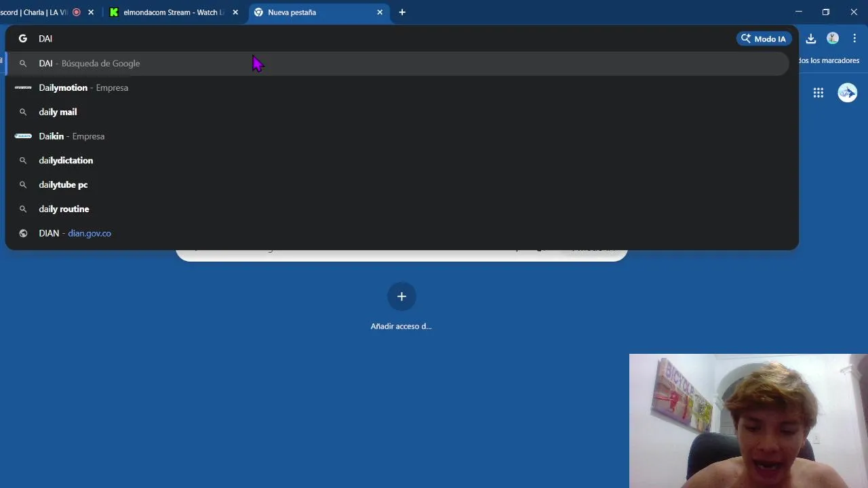This screenshot has width=868, height=488.
Task: Click the magnifier icon beside daily routine
Action: (x=23, y=209)
